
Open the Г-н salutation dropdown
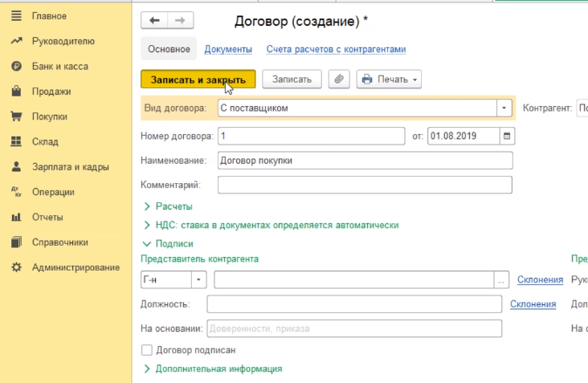pos(198,279)
